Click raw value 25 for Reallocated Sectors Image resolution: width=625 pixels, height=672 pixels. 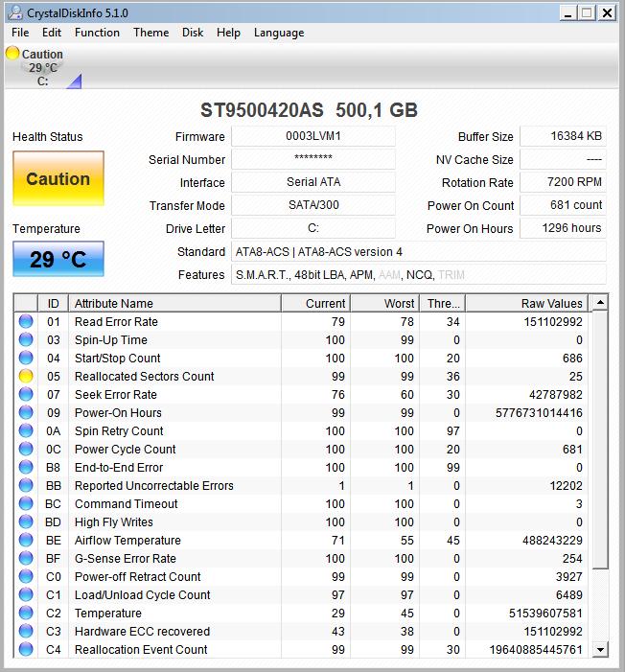tap(576, 377)
